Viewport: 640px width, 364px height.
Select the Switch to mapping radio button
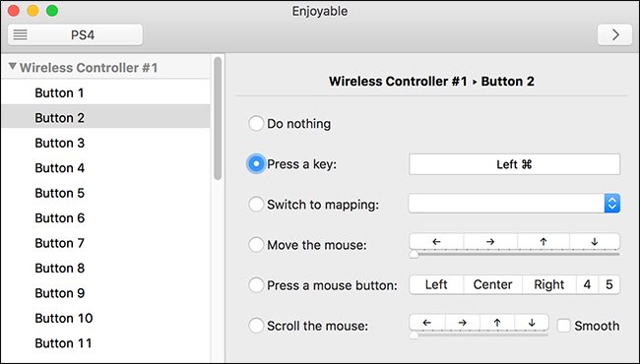pos(256,205)
